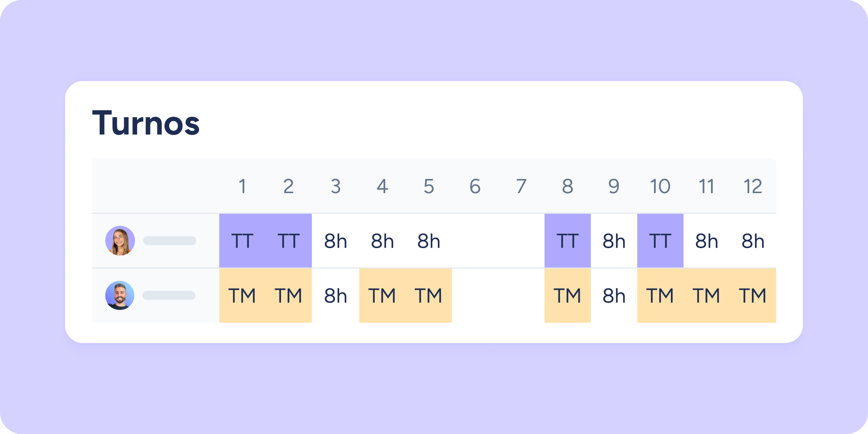Select day 12 column header
Screen dimensions: 868x434
click(x=753, y=187)
